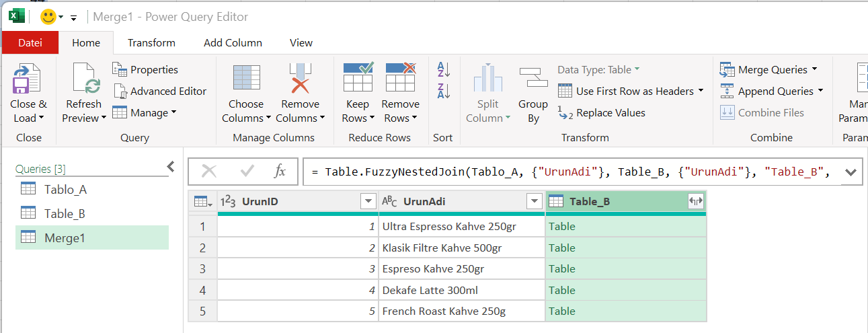
Task: Open the Add Column tab
Action: click(x=233, y=42)
